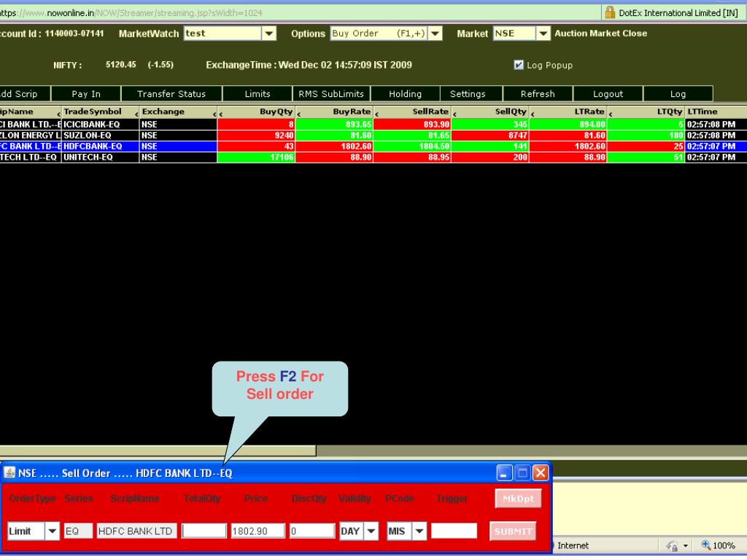The width and height of the screenshot is (747, 560).
Task: Click the DiscQty field showing 0
Action: coord(312,531)
